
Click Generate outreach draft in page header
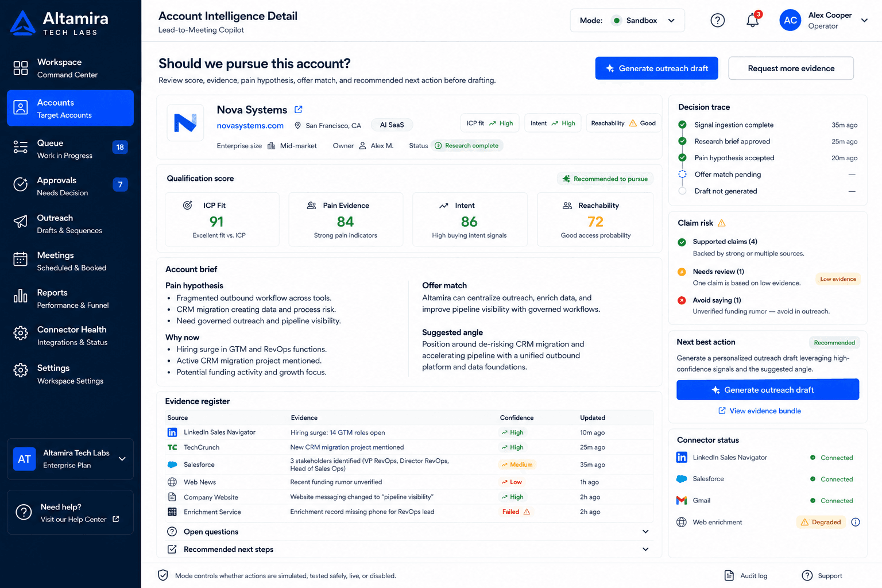[x=656, y=68]
